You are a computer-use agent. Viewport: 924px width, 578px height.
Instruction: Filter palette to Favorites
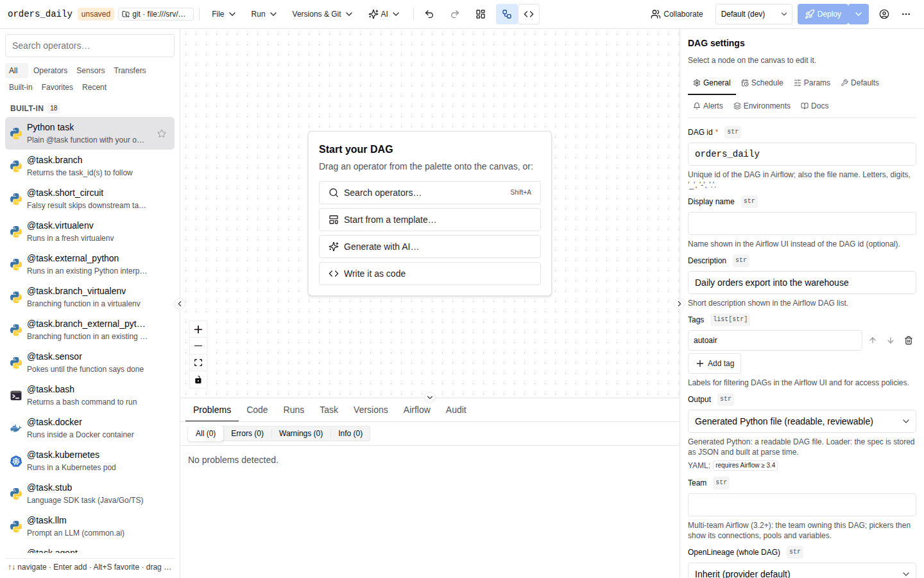[57, 87]
